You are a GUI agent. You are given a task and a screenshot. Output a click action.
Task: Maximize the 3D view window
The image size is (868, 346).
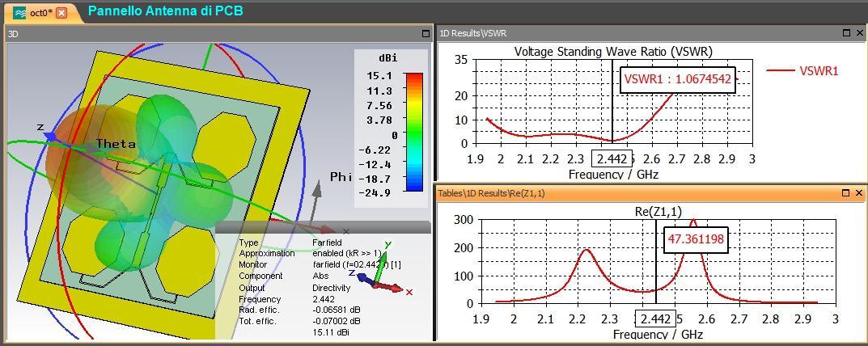click(426, 33)
